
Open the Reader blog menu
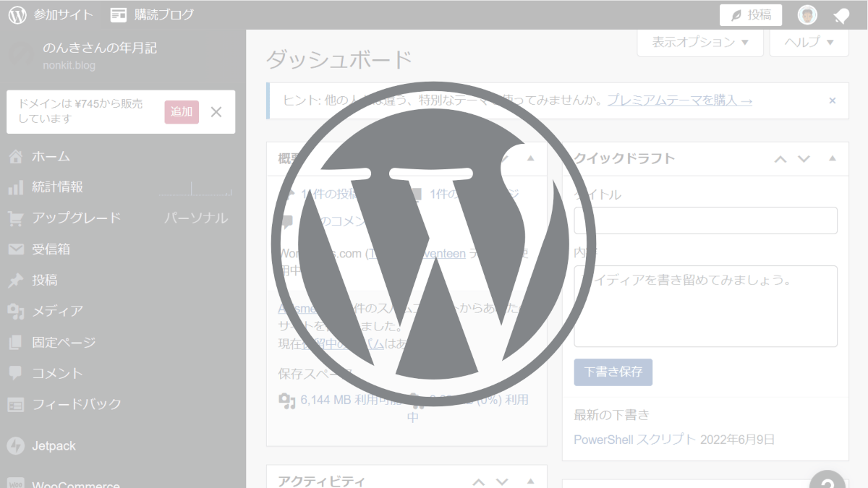point(153,14)
